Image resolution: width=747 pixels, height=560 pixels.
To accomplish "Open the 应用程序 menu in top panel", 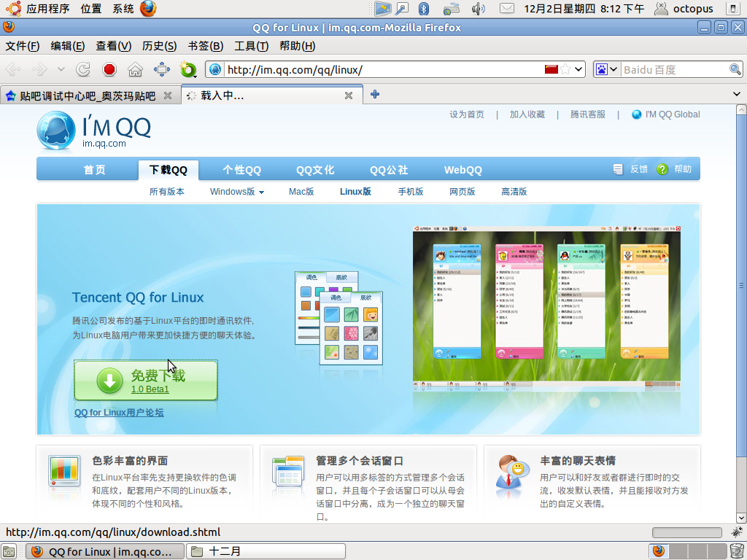I will tap(47, 9).
